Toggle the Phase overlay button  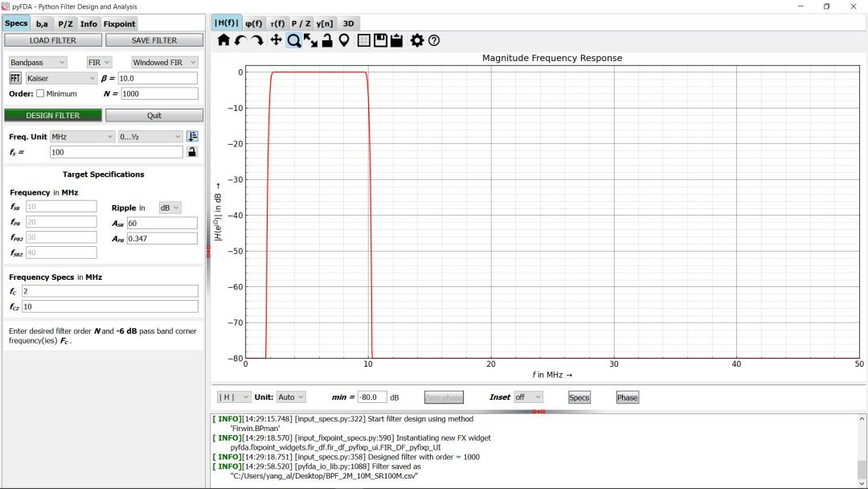coord(627,397)
